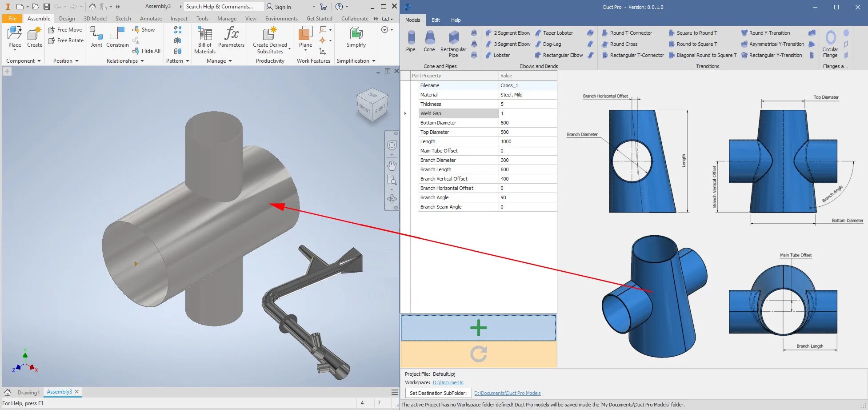Select the Lobster elbow model
Viewport: 868px width, 410px height.
coord(498,55)
